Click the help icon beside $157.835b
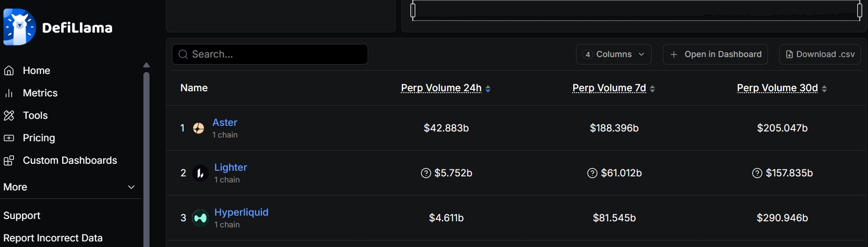 click(x=757, y=173)
